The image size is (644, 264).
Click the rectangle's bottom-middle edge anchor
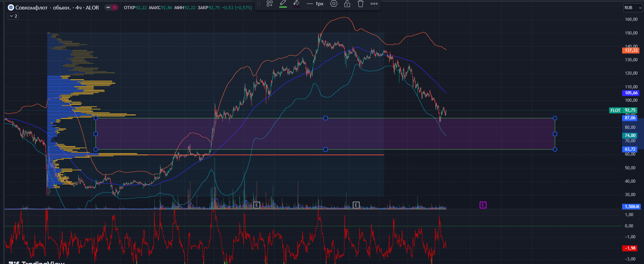[325, 150]
